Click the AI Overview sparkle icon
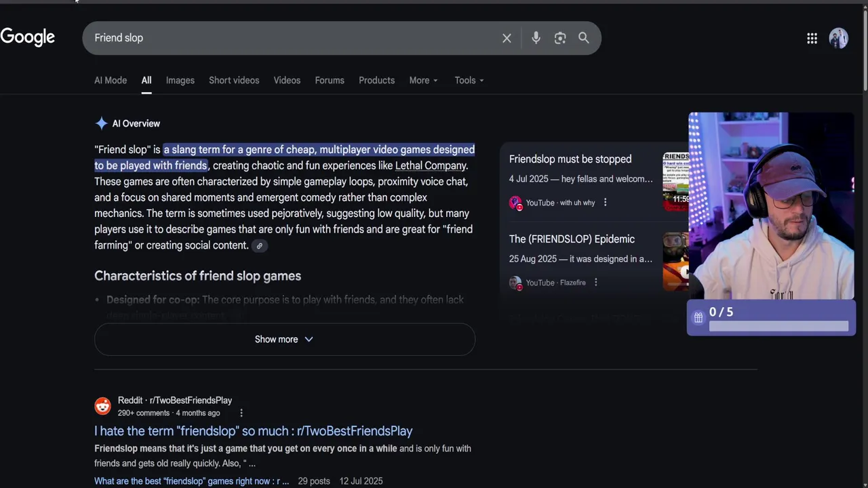 coord(101,123)
